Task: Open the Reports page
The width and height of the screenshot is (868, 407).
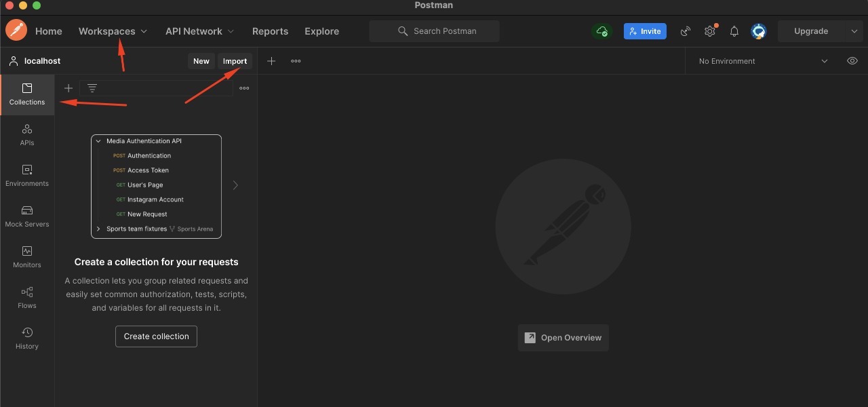Action: click(270, 31)
